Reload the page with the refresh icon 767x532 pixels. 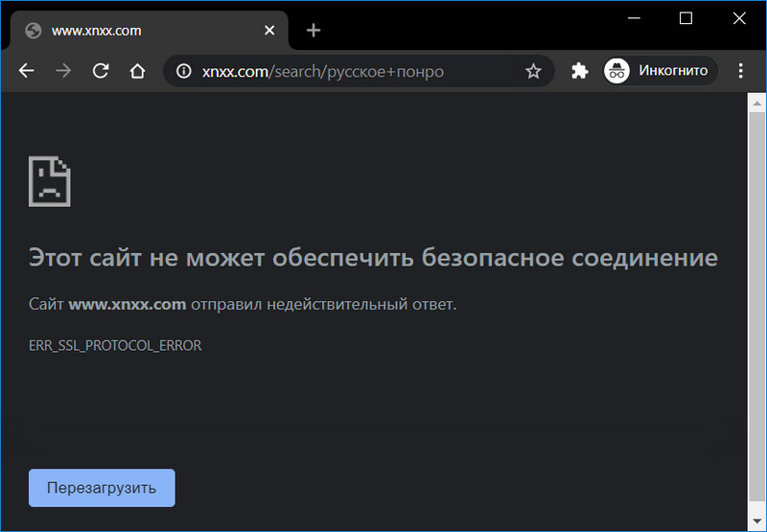(x=101, y=71)
